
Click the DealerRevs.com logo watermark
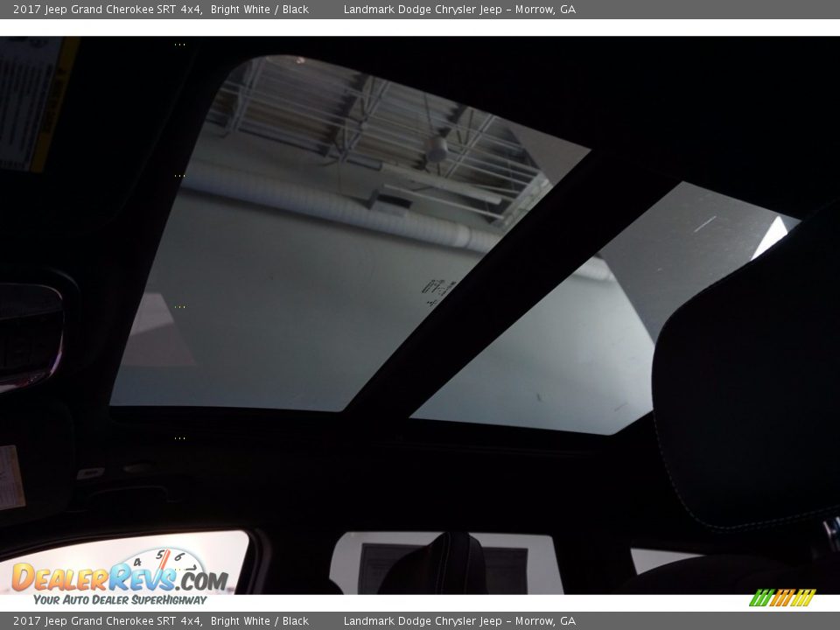click(120, 577)
